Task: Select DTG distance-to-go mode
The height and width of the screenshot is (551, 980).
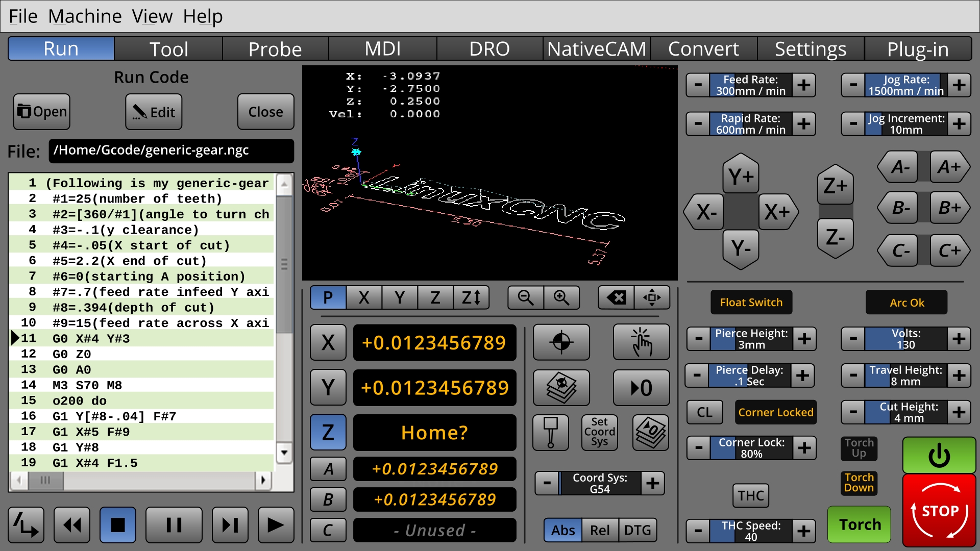Action: point(638,531)
